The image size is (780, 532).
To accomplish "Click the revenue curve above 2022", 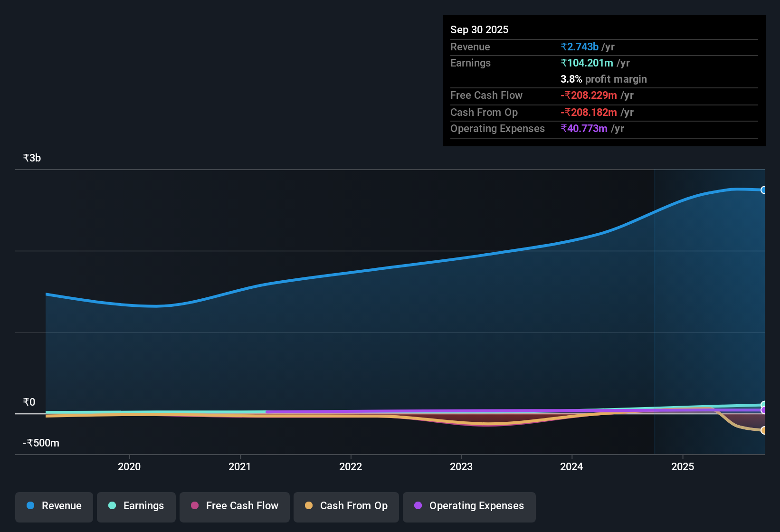I will pyautogui.click(x=351, y=272).
